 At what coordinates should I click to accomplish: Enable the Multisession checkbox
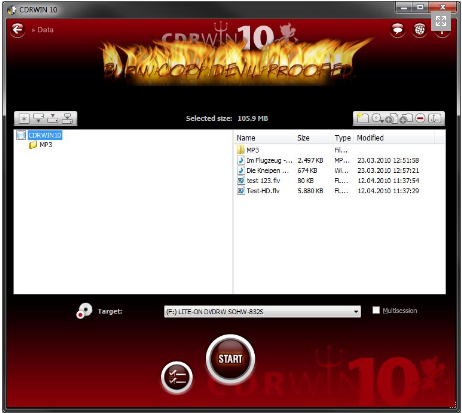(x=376, y=310)
